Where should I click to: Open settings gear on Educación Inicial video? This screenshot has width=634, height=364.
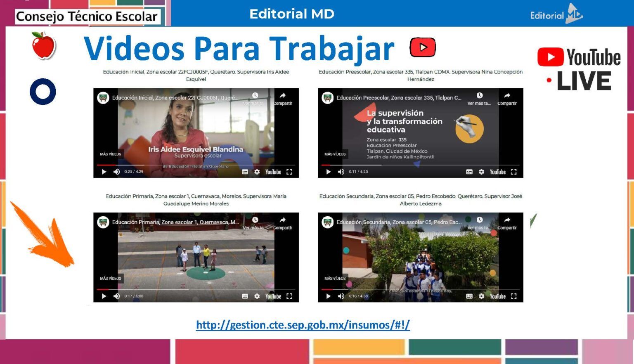[x=257, y=172]
